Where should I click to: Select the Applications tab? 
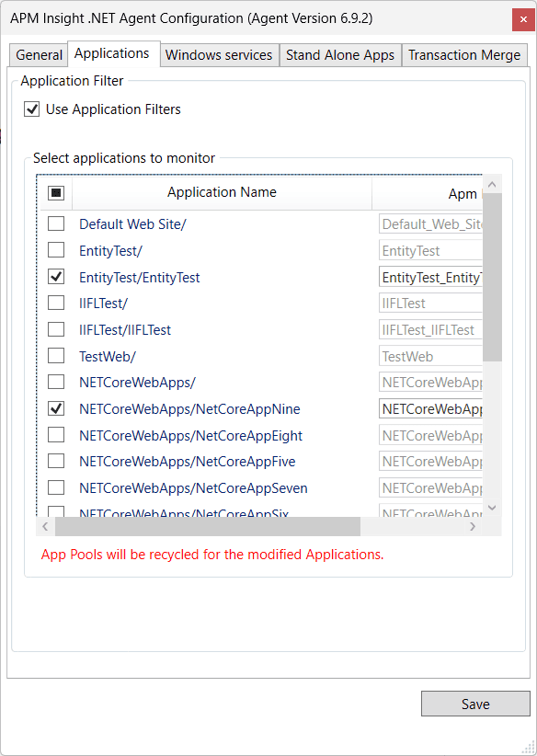coord(113,53)
